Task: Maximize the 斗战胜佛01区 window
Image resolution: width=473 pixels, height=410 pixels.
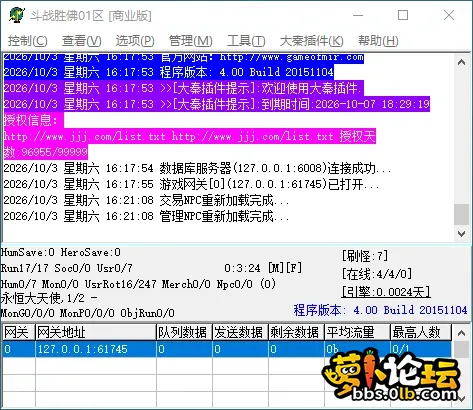Action: [403, 15]
